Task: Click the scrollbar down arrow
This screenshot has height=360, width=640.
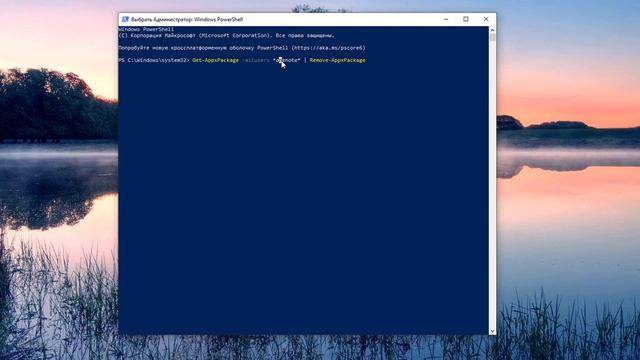Action: [492, 331]
